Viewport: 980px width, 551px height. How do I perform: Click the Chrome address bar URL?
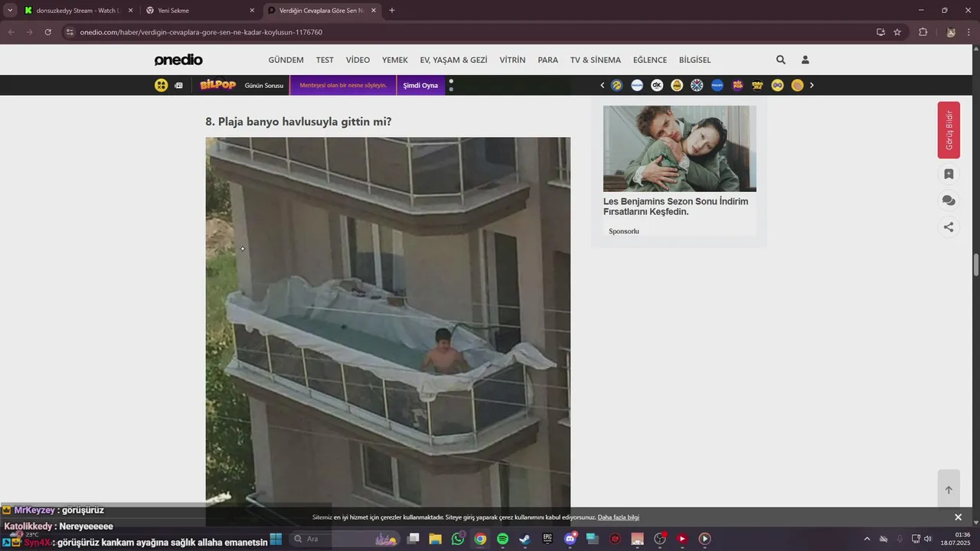click(201, 32)
